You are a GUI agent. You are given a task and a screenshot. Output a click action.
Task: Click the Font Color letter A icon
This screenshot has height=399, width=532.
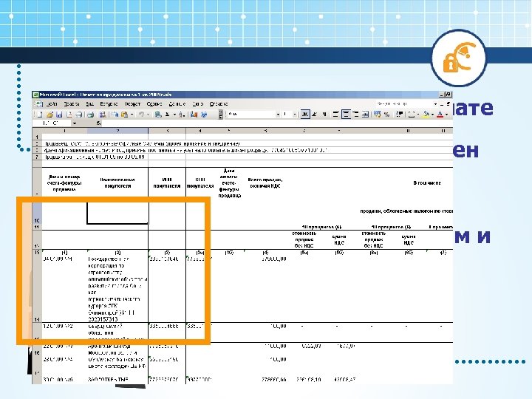440,114
